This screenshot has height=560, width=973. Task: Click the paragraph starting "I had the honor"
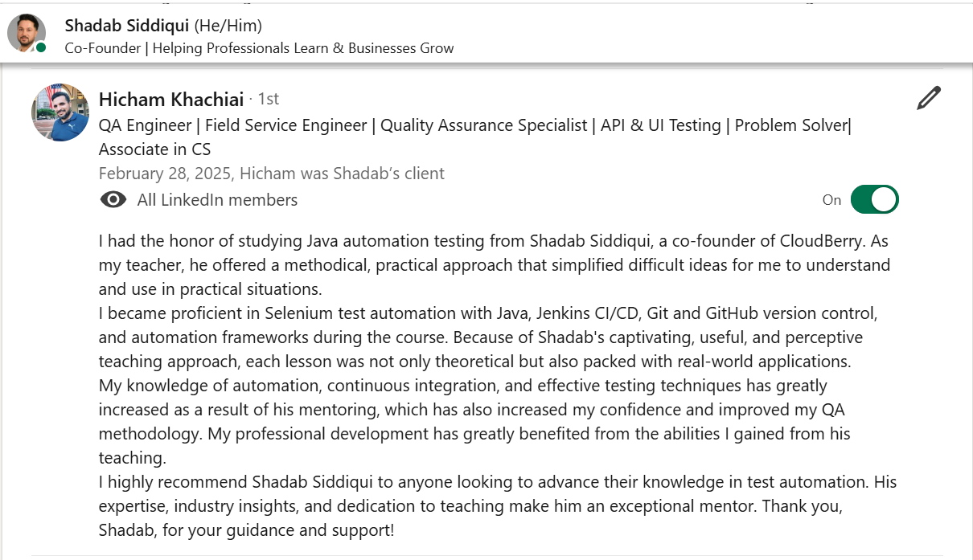tap(494, 265)
